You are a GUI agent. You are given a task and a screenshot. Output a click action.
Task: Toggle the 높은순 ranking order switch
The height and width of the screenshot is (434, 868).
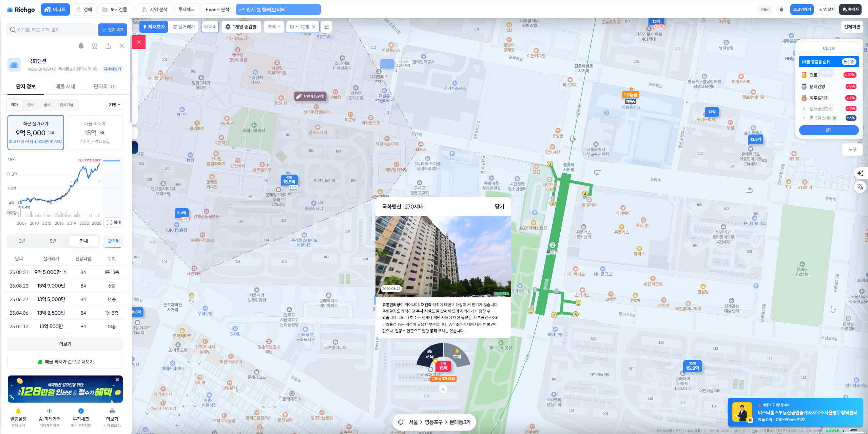point(849,62)
